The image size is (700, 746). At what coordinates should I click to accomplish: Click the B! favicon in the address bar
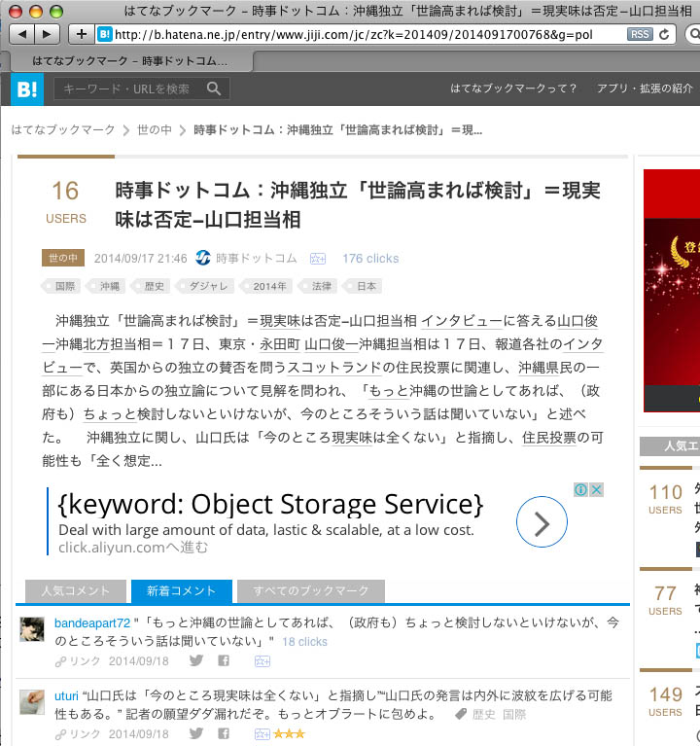tap(104, 34)
